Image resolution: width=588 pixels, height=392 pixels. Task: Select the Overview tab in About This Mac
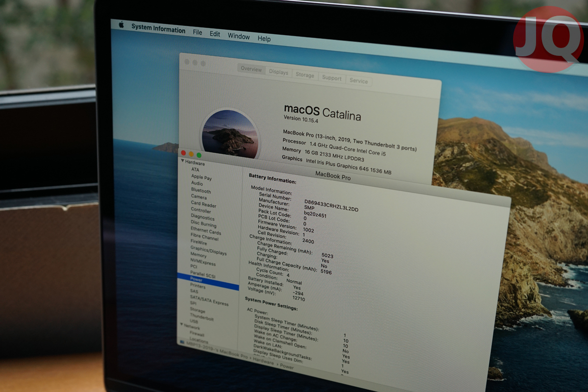coord(251,69)
